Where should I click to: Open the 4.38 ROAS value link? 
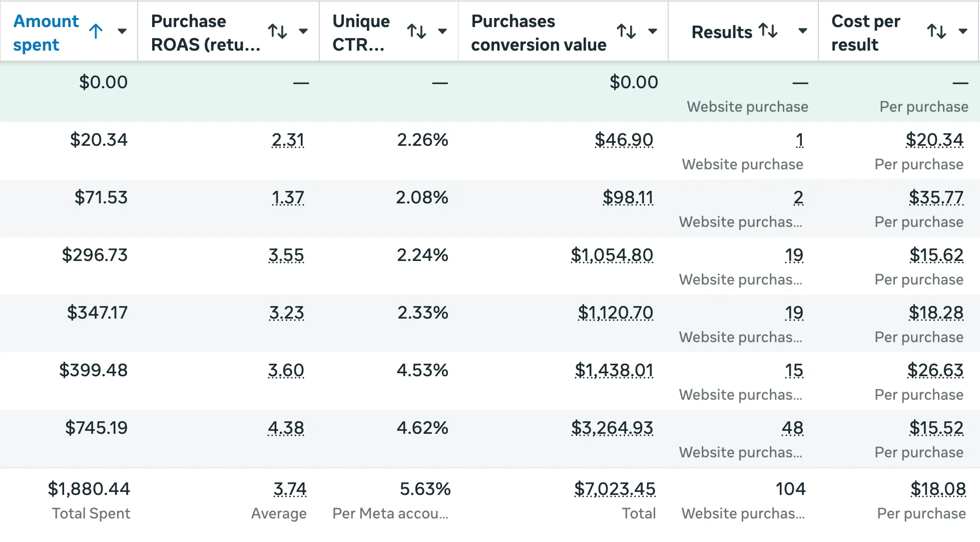click(x=286, y=428)
